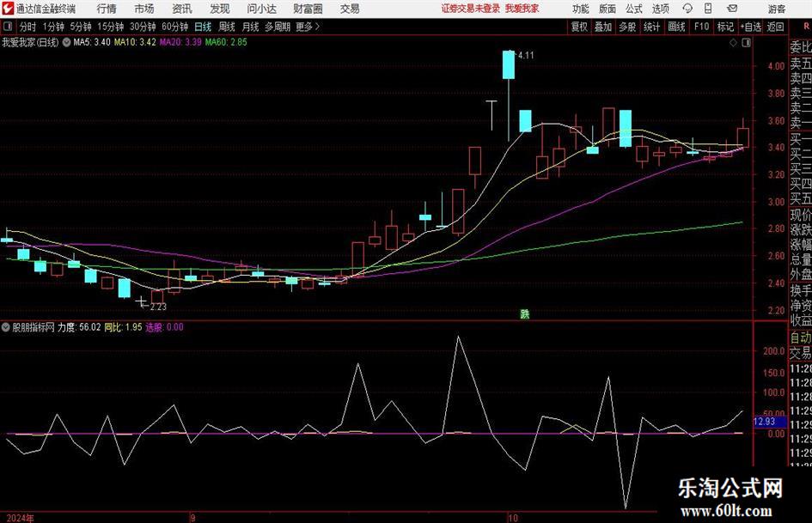The height and width of the screenshot is (523, 812).
Task: Open the 选项 menu
Action: pyautogui.click(x=660, y=9)
